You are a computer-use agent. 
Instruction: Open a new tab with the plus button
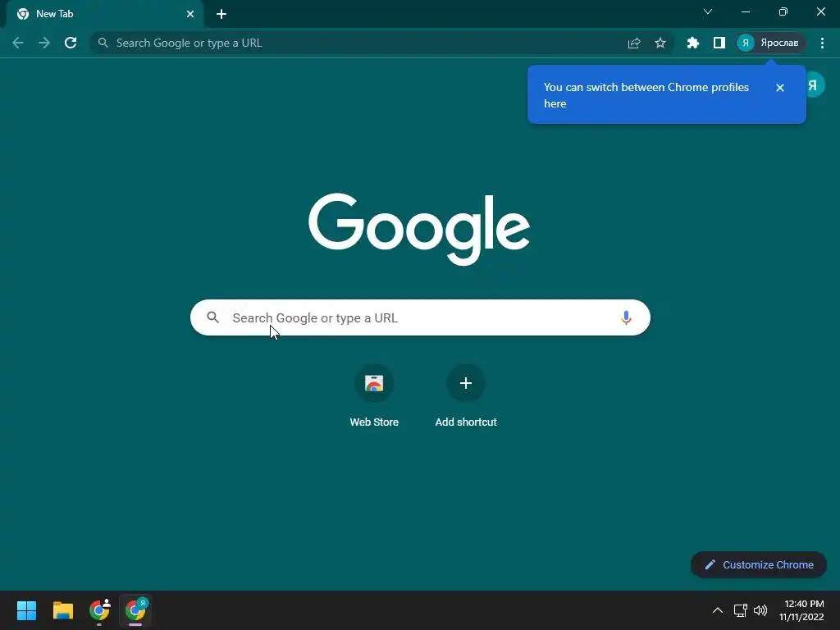221,14
